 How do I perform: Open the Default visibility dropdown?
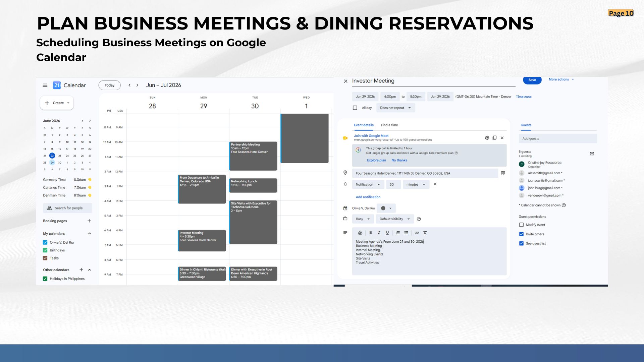395,219
